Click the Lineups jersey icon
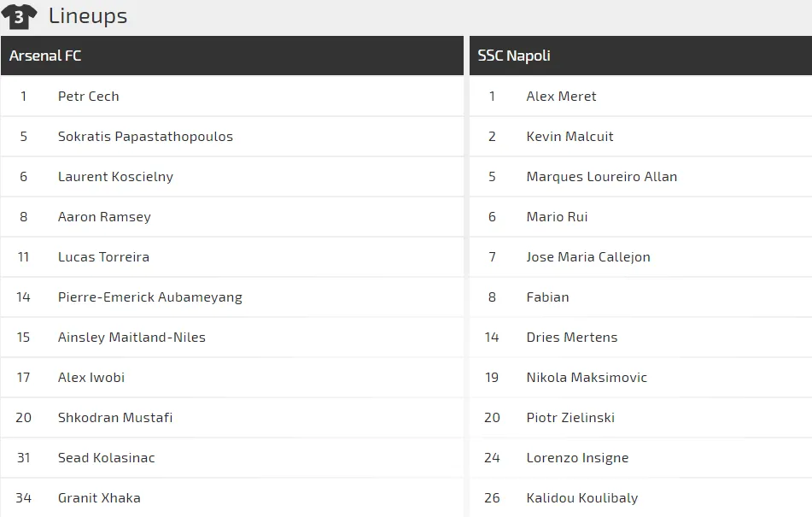Viewport: 812px width, 517px height. coord(19,16)
